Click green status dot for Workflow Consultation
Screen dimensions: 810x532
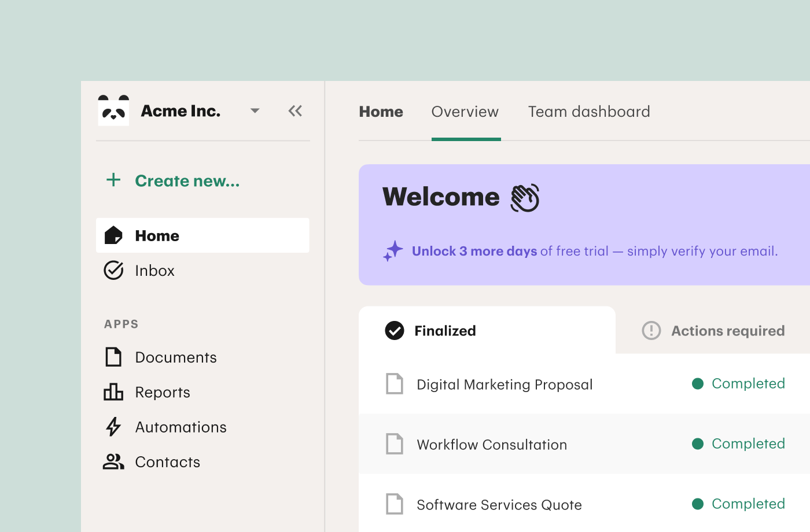(698, 444)
